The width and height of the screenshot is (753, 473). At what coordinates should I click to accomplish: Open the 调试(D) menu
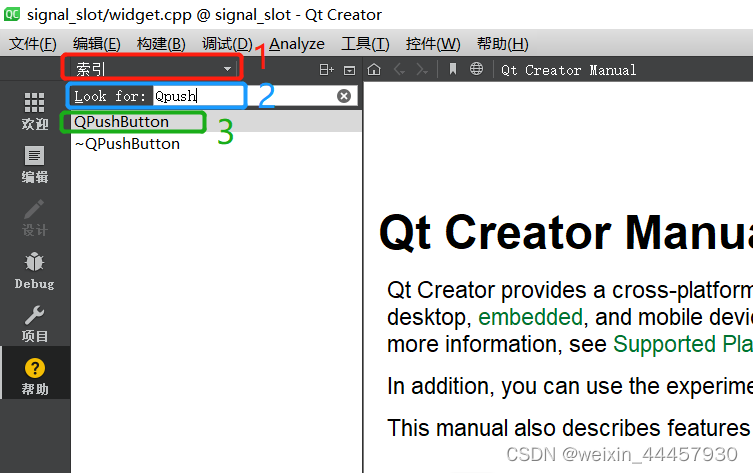(x=227, y=44)
